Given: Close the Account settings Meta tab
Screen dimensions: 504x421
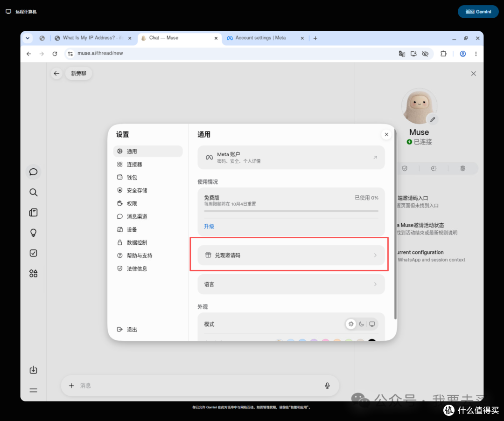Looking at the screenshot, I should [x=302, y=38].
